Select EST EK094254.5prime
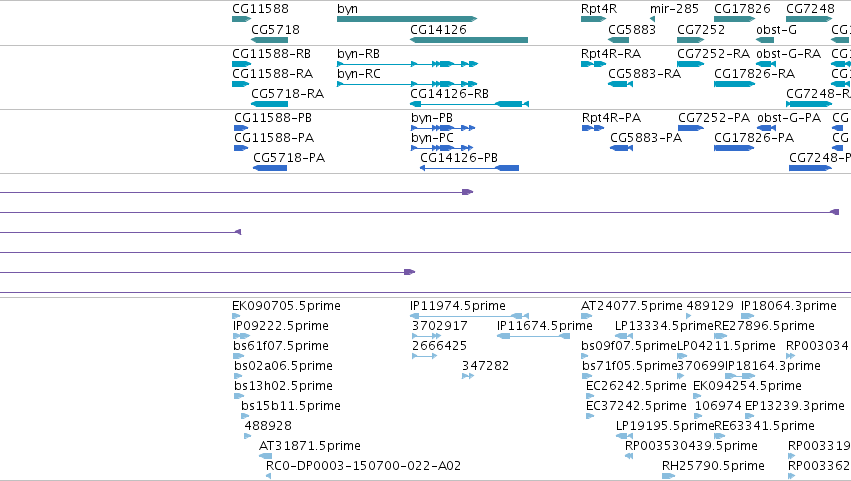This screenshot has height=481, width=851. point(747,386)
